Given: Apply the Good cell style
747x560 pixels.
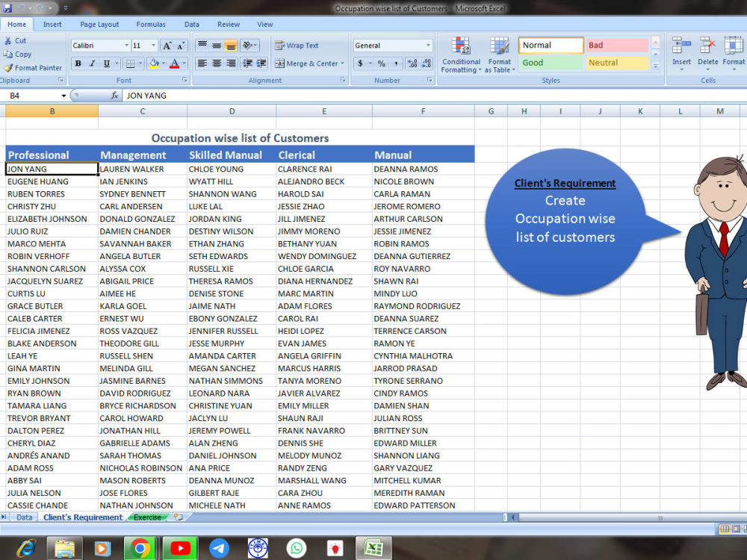Looking at the screenshot, I should 551,63.
